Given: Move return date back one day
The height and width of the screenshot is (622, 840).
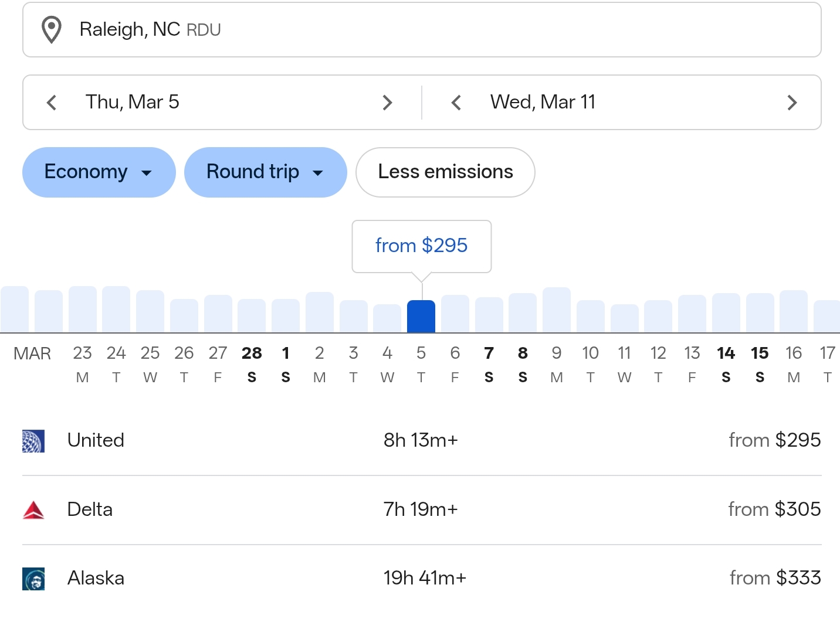Looking at the screenshot, I should pyautogui.click(x=456, y=103).
